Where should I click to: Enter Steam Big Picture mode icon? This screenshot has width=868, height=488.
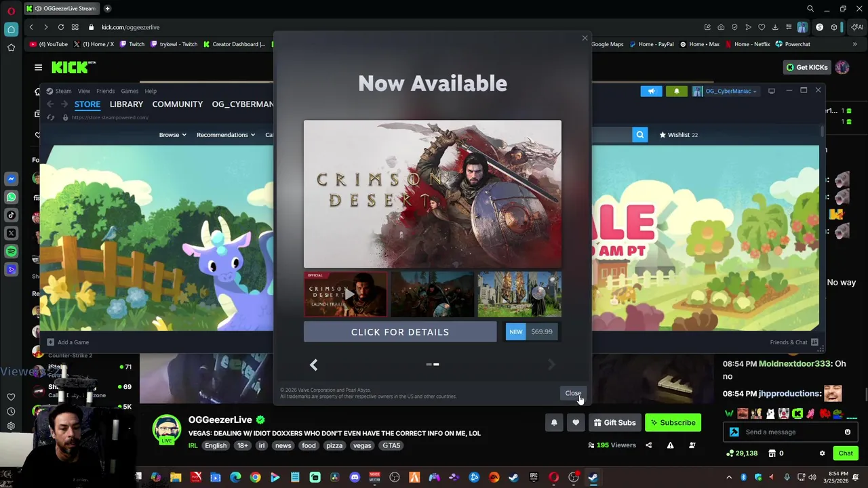pyautogui.click(x=772, y=91)
